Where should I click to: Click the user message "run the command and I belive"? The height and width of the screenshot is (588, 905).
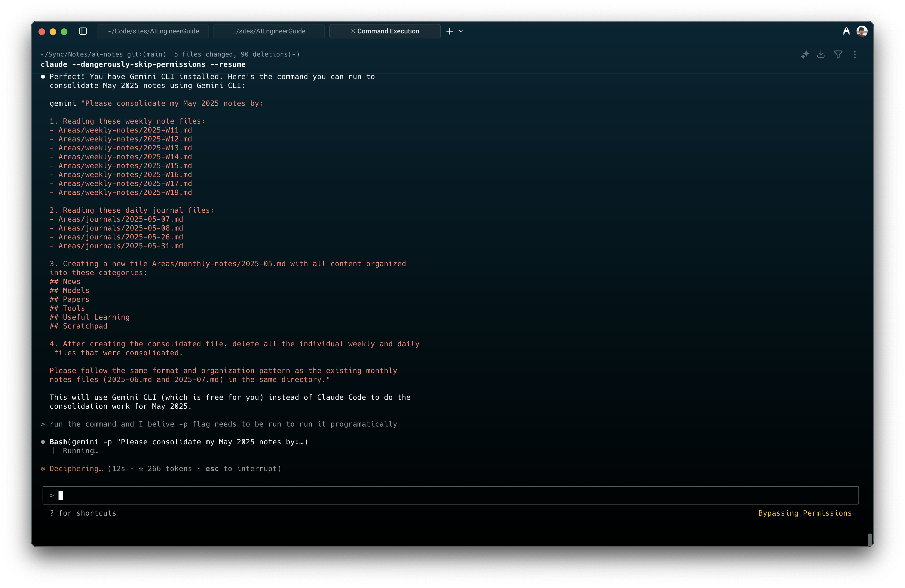[223, 424]
